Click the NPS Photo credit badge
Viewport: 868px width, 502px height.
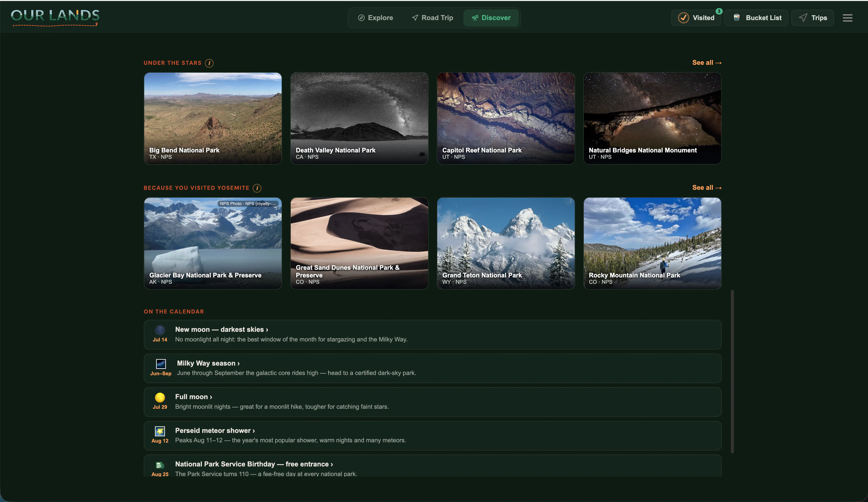point(248,204)
